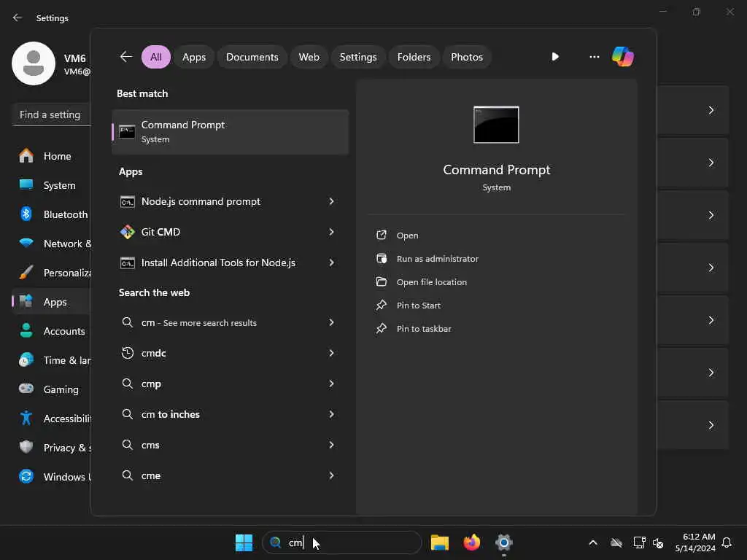Expand Install Additional Tools for Node.js chevron
The image size is (747, 560).
[332, 262]
